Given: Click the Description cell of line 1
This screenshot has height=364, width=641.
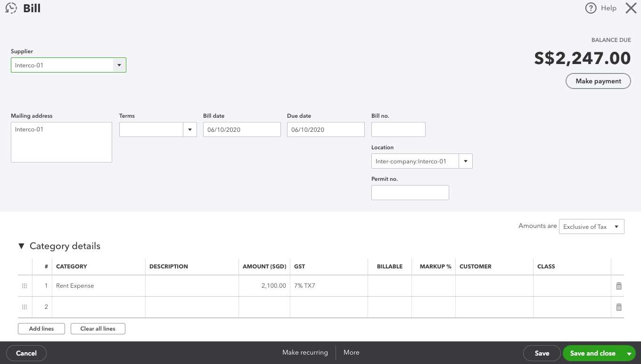Looking at the screenshot, I should click(192, 286).
